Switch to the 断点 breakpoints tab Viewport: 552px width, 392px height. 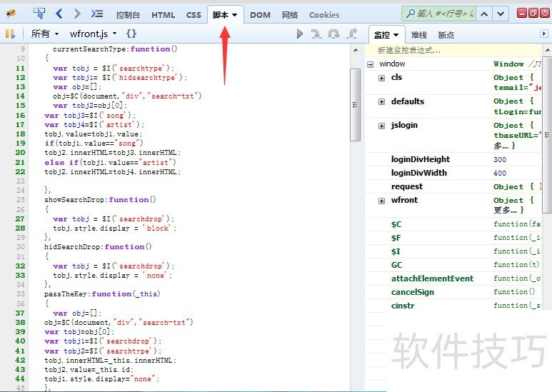(446, 34)
